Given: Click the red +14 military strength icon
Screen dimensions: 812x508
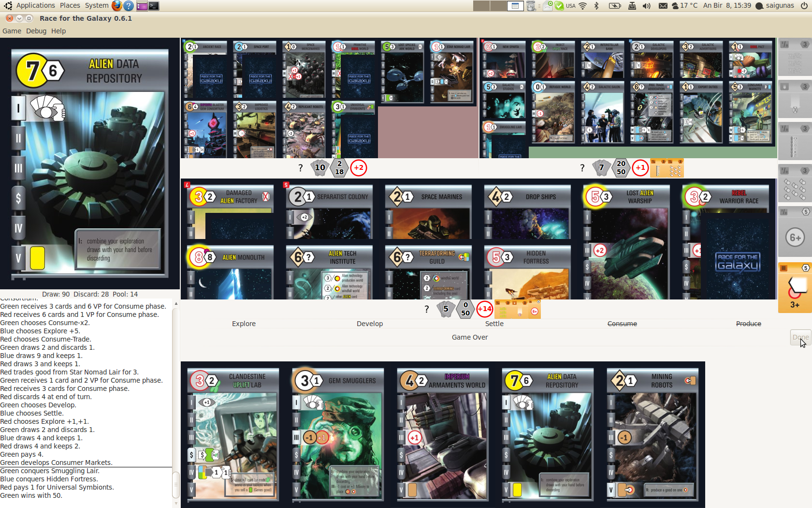Looking at the screenshot, I should pyautogui.click(x=484, y=309).
